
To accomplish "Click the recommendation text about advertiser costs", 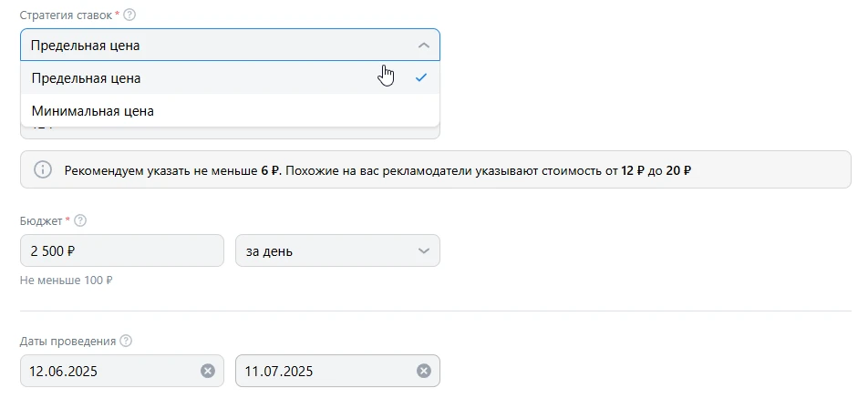I will pyautogui.click(x=377, y=170).
